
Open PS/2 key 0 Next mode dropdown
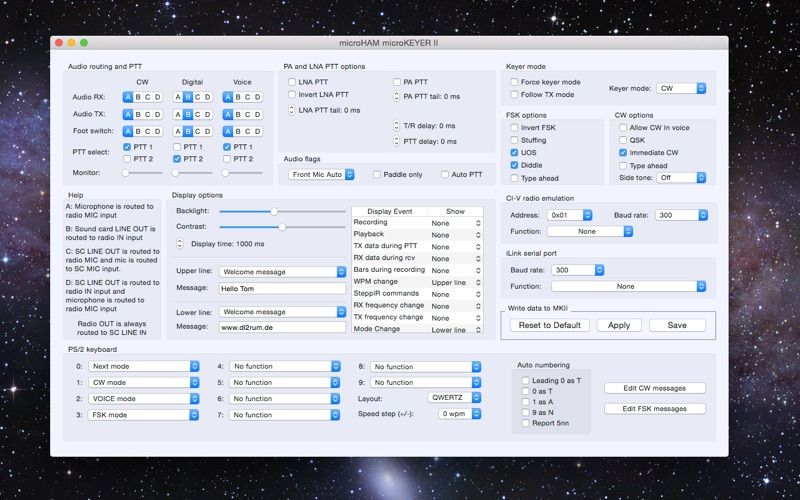[143, 366]
